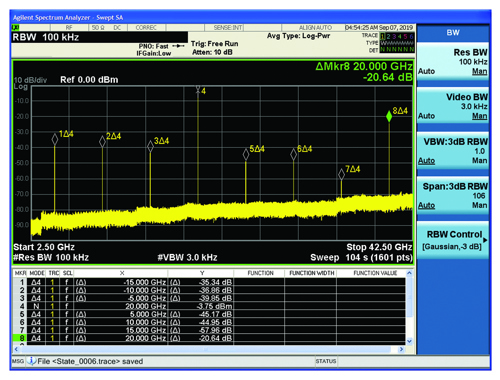Toggle Res BW Auto/Man softkey

[x=453, y=62]
